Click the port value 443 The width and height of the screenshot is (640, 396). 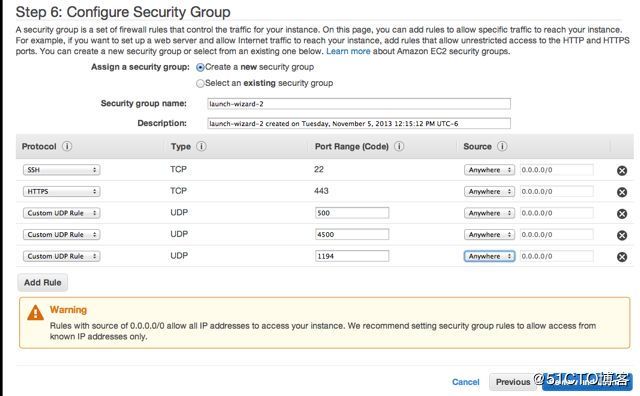[321, 191]
